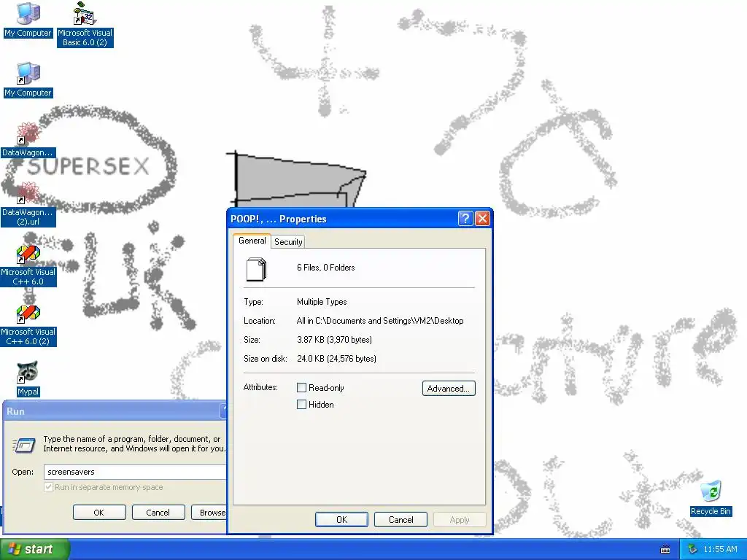Click the Run dialog program icon
The width and height of the screenshot is (747, 560).
tap(24, 445)
